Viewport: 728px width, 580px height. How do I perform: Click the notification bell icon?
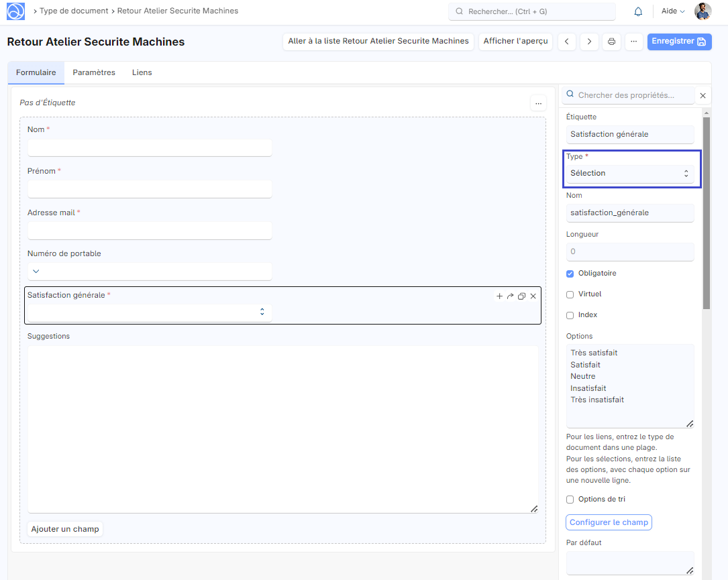(x=638, y=11)
